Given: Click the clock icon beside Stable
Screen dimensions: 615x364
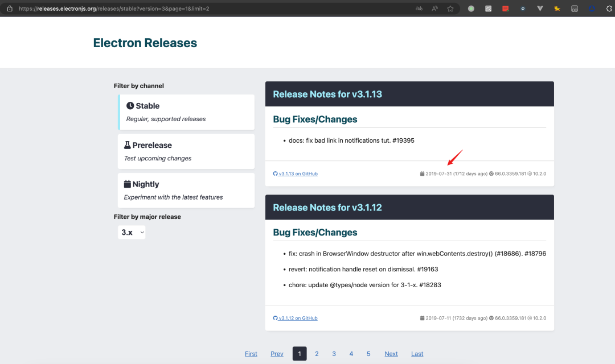Looking at the screenshot, I should click(130, 106).
